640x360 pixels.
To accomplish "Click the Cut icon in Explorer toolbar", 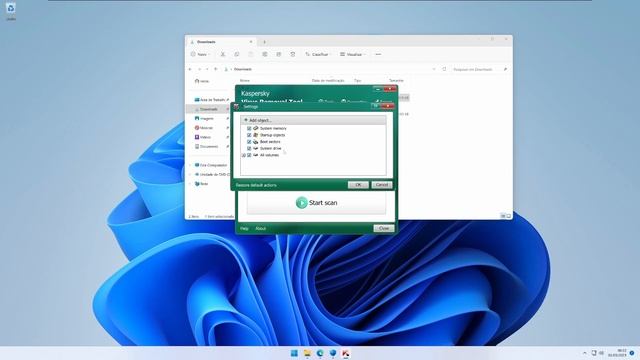I will [x=223, y=54].
